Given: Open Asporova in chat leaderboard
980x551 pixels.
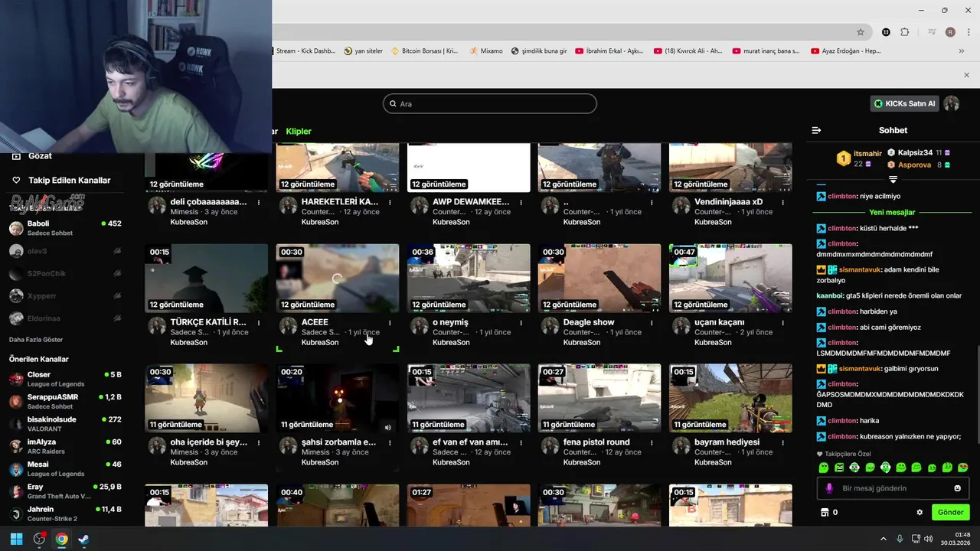Looking at the screenshot, I should [x=914, y=165].
